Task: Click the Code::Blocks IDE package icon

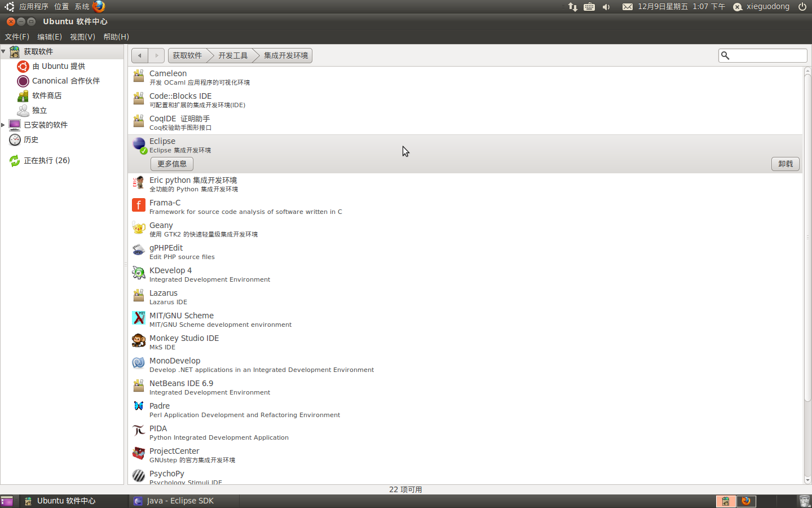Action: pyautogui.click(x=139, y=99)
